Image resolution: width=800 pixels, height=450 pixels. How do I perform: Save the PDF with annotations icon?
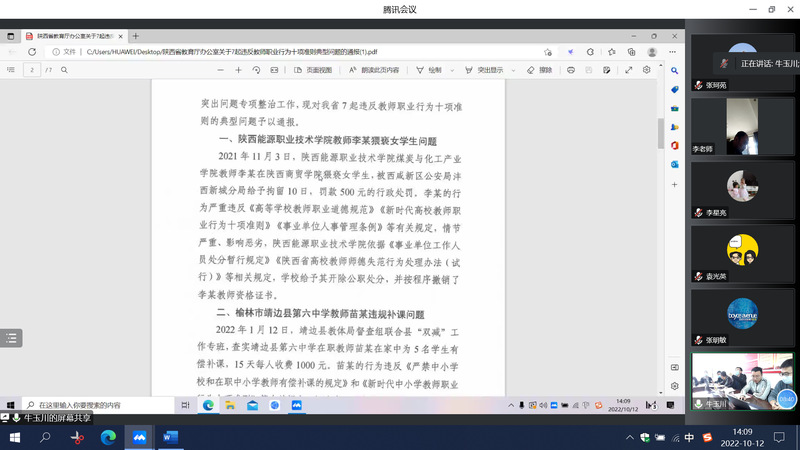pos(607,70)
